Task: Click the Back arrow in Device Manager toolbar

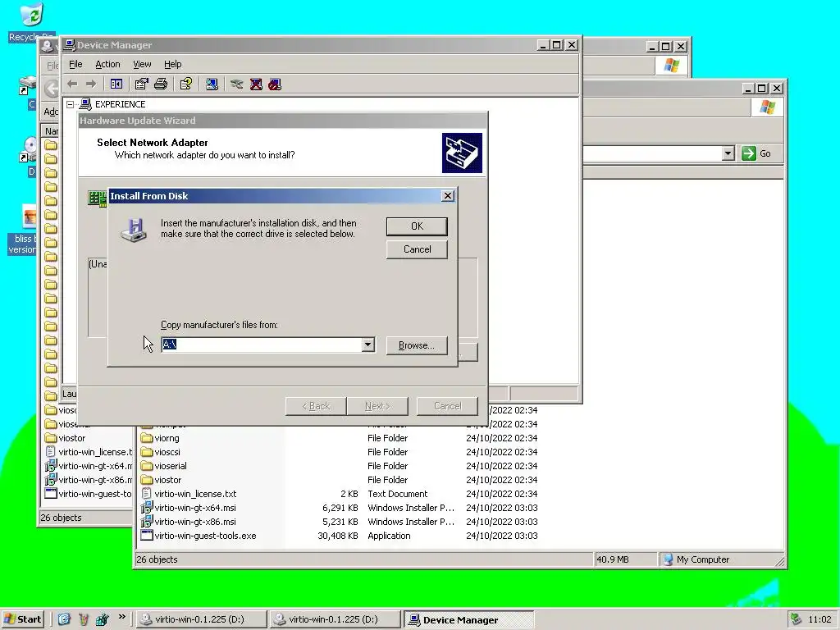Action: point(73,84)
